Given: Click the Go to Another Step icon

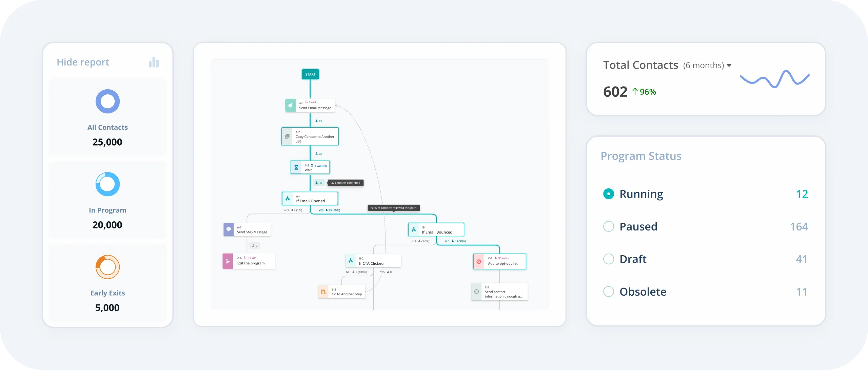Looking at the screenshot, I should pyautogui.click(x=323, y=292).
